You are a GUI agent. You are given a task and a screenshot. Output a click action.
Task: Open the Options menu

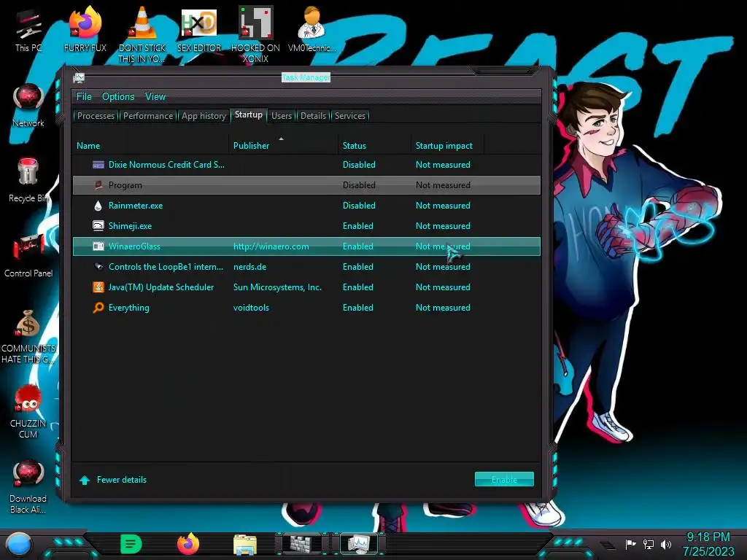point(118,97)
